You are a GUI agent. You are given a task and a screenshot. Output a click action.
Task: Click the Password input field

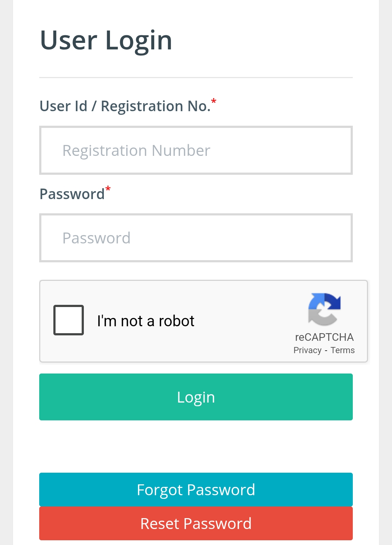[x=196, y=238]
